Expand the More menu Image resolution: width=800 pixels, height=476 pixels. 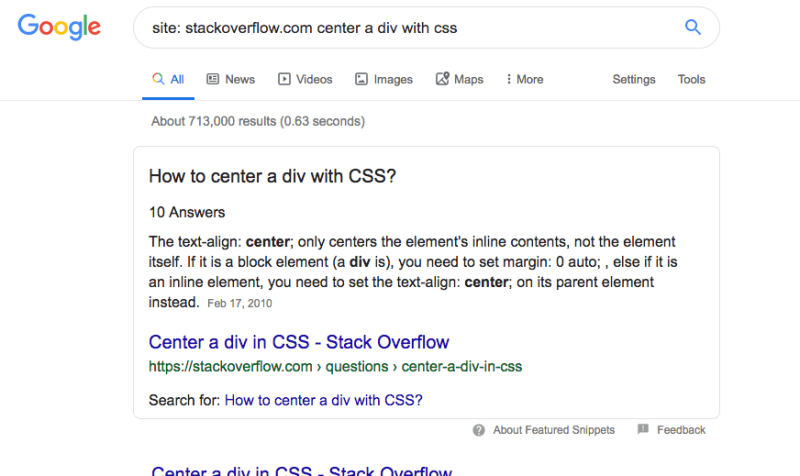[x=524, y=79]
